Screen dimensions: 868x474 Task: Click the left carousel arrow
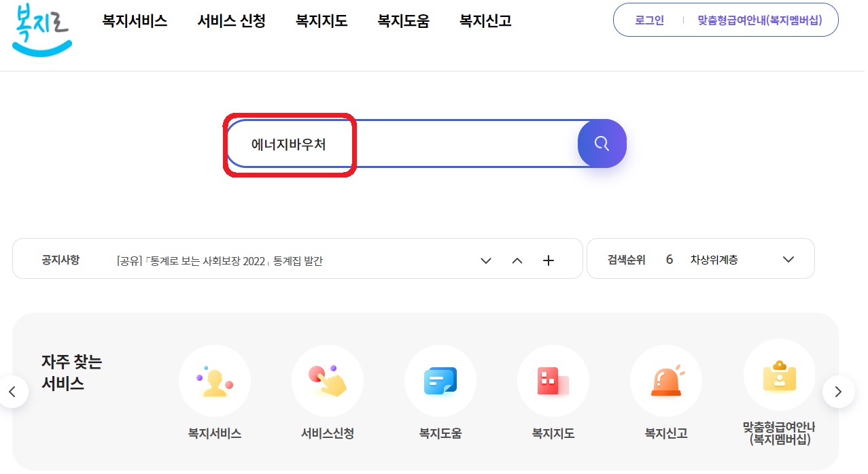(14, 392)
